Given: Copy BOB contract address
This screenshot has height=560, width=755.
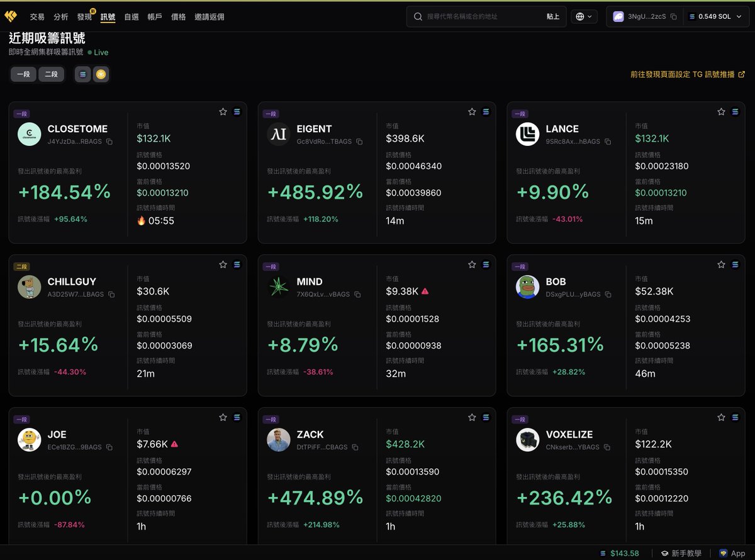Looking at the screenshot, I should (x=608, y=294).
